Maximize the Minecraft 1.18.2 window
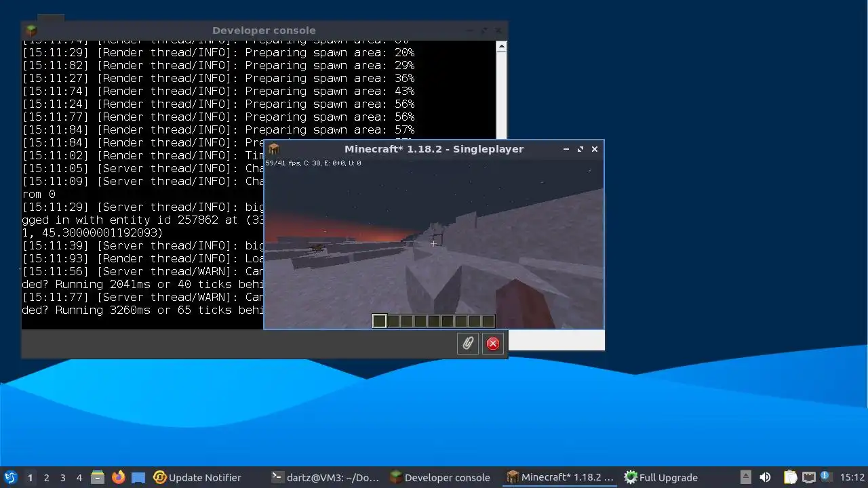Screen dimensions: 868x488 tap(580, 149)
